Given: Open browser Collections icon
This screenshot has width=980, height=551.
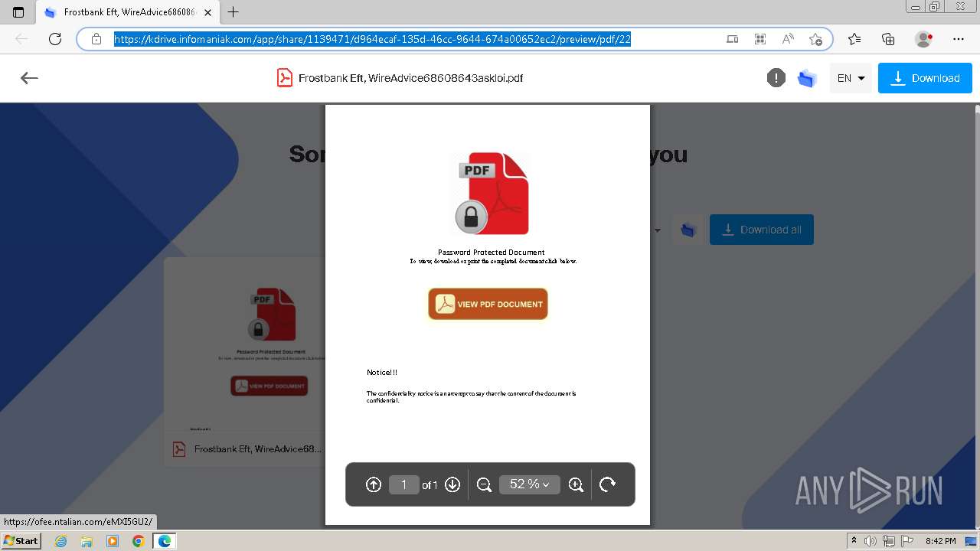Looking at the screenshot, I should coord(888,39).
